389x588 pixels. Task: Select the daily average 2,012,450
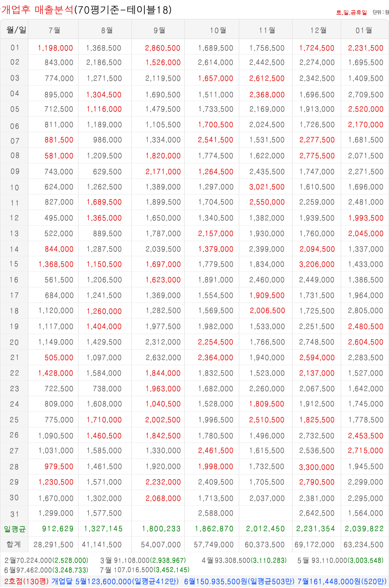point(265,529)
